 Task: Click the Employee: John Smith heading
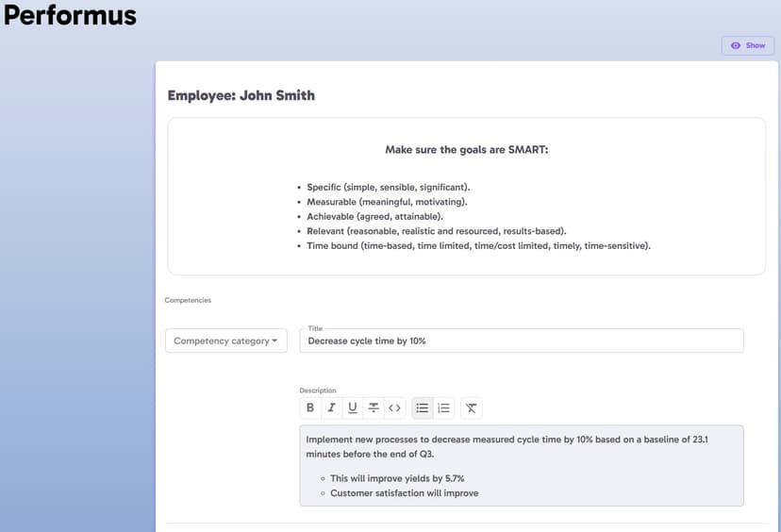tap(241, 95)
